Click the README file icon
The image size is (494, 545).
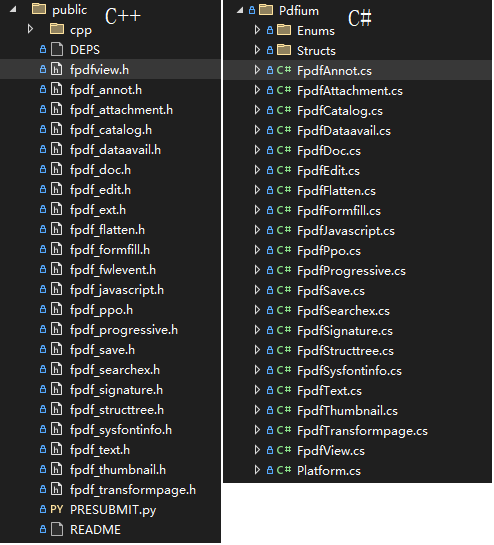tap(57, 530)
